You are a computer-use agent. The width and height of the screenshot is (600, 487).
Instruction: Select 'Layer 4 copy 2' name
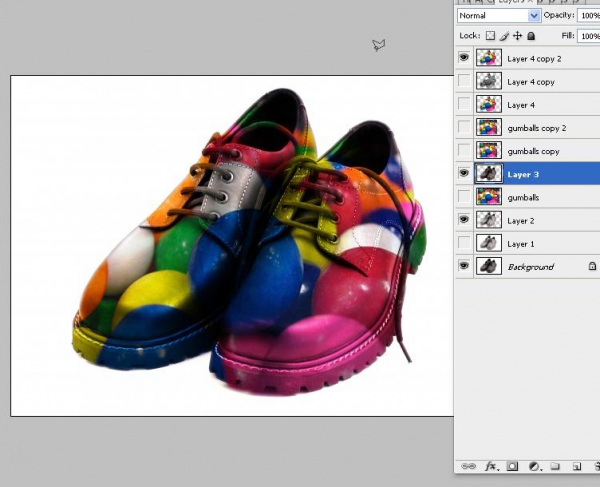click(x=534, y=59)
